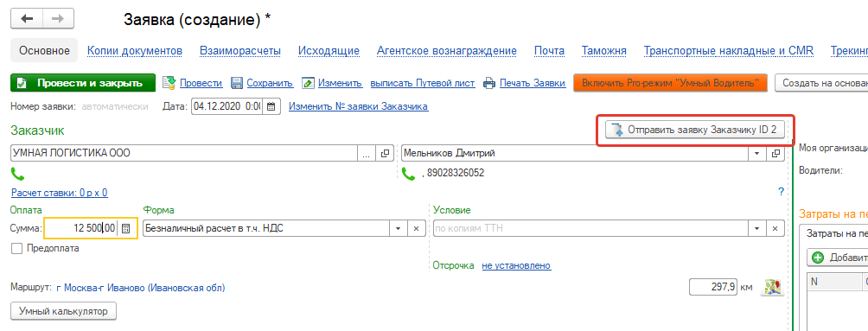Open the Мельников Дмитрий contact record
The height and width of the screenshot is (331, 868).
(x=775, y=153)
